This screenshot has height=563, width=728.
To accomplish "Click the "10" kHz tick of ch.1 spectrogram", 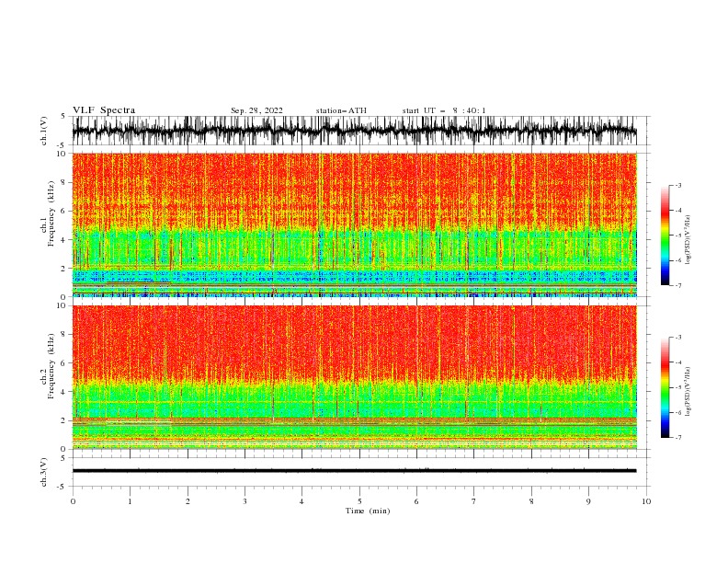I will (x=62, y=154).
